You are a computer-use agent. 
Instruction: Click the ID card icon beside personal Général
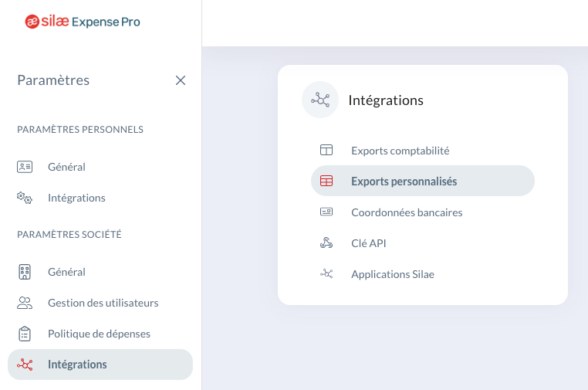click(x=25, y=167)
